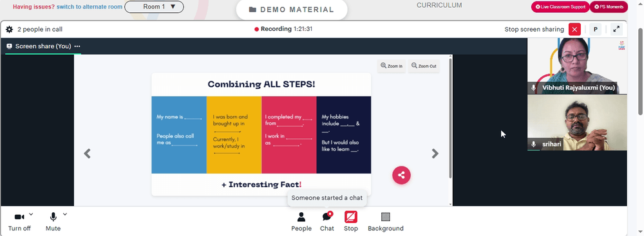Screen dimensions: 644x236
Task: Expand microphone options chevron
Action: click(65, 214)
